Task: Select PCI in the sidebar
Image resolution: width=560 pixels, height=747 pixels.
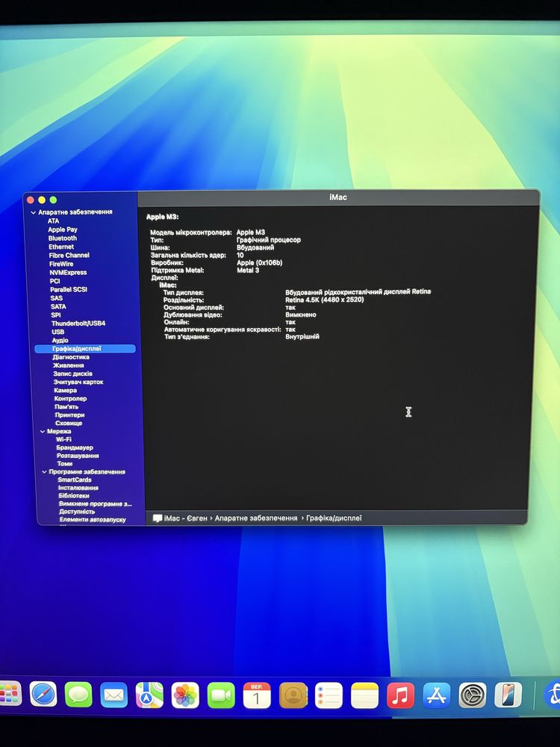Action: [x=55, y=281]
